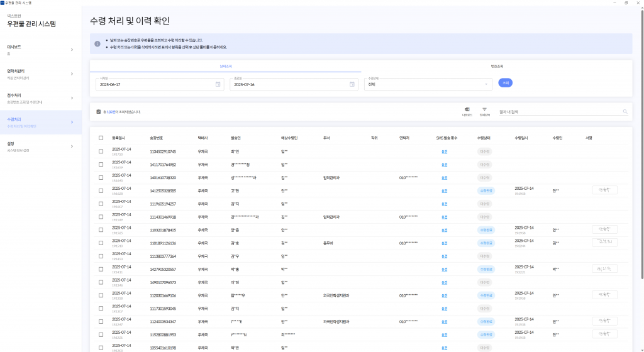Toggle the select-all checkbox in the table header
Viewport: 644px width, 352px height.
101,138
